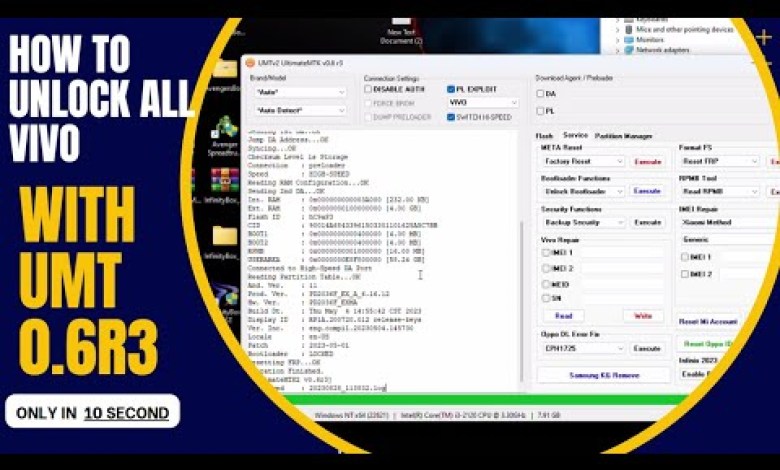The height and width of the screenshot is (470, 780).
Task: Click the Vivo Repair MEID input field
Action: (622, 284)
